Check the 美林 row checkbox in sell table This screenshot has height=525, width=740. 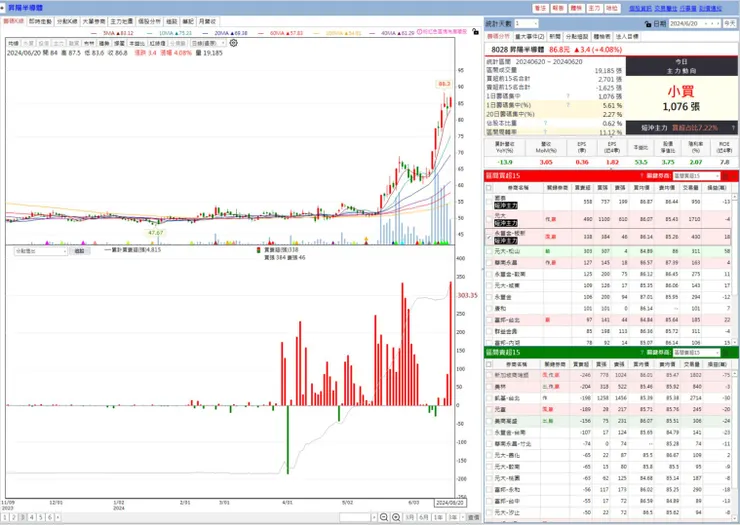(489, 387)
